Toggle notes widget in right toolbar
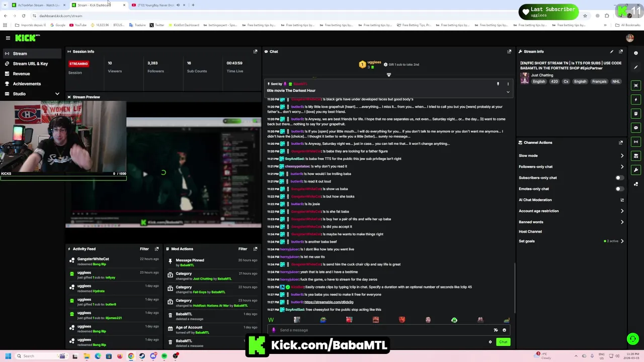Screen dimensions: 644x362 point(636,114)
